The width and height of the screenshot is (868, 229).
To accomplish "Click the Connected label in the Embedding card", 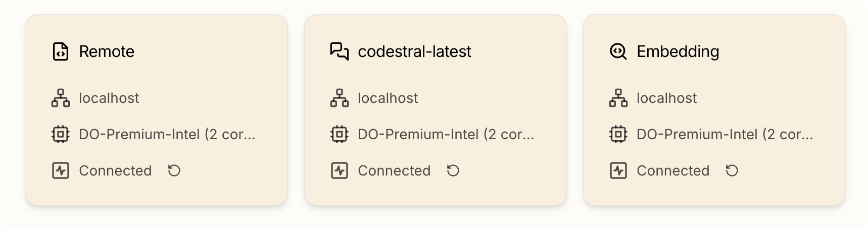I will [673, 170].
